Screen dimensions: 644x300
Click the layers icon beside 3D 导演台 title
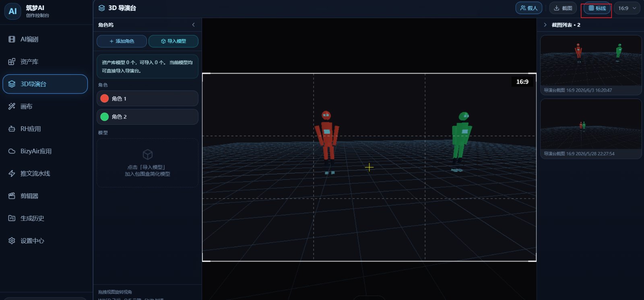(102, 8)
